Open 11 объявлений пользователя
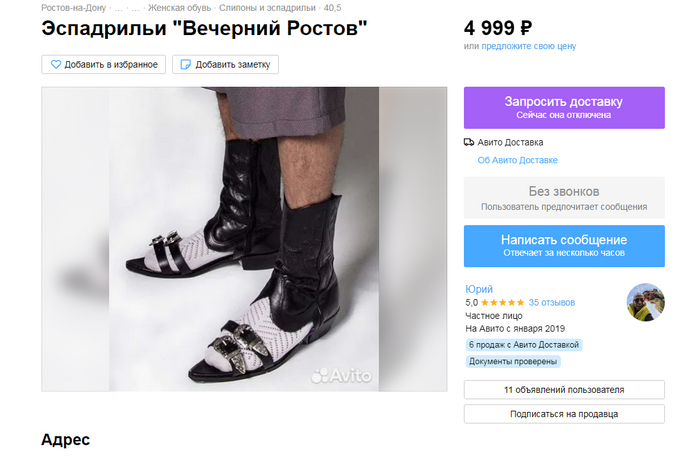Viewport: 700px width, 456px height. tap(564, 389)
